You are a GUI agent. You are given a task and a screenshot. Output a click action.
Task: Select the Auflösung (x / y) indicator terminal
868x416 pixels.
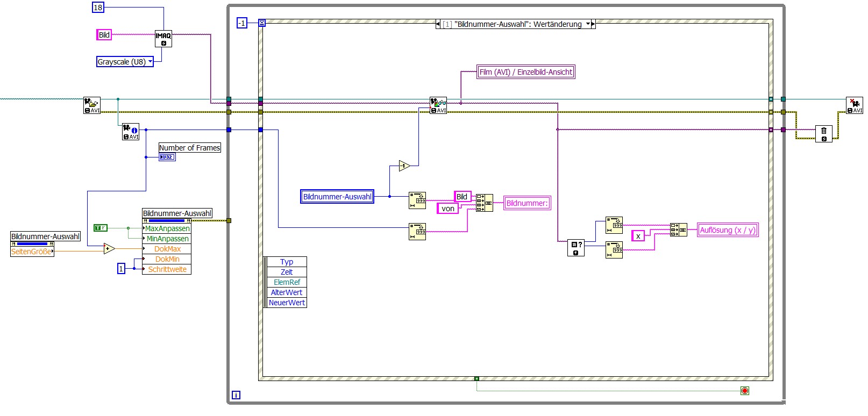click(728, 230)
